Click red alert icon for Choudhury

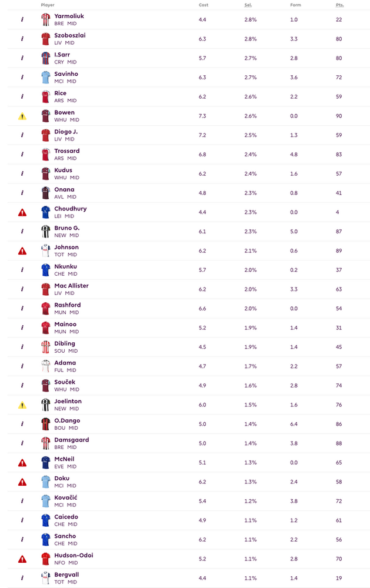22,212
